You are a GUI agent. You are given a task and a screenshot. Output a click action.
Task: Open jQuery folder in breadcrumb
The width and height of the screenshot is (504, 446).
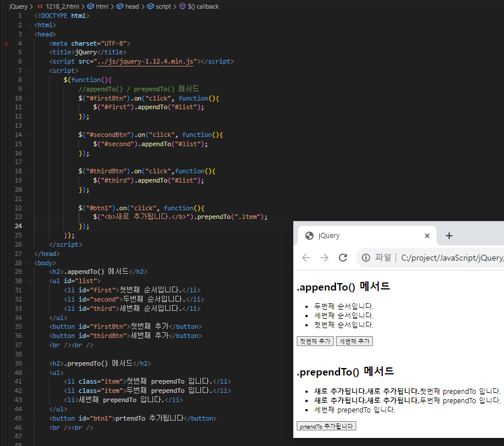point(18,6)
